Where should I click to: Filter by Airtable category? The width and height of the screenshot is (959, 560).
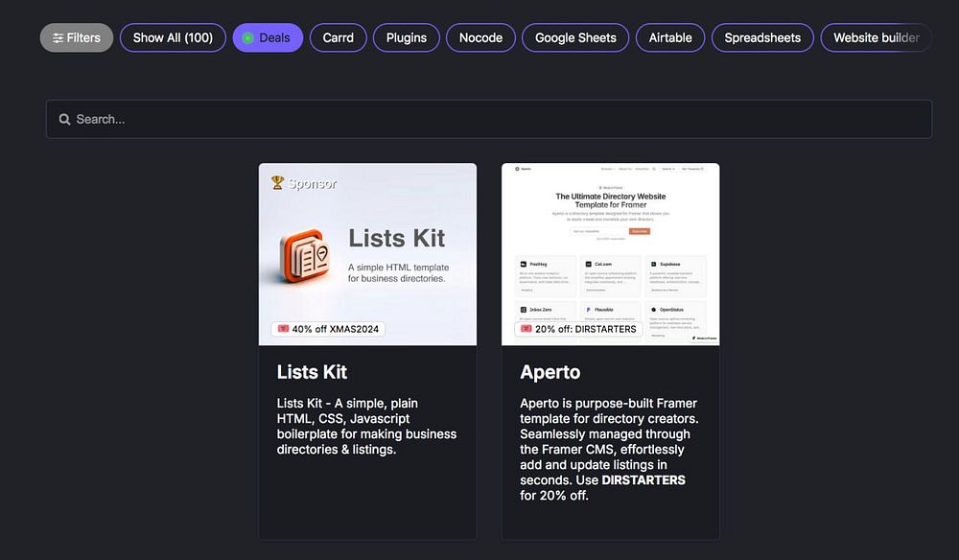click(x=670, y=38)
